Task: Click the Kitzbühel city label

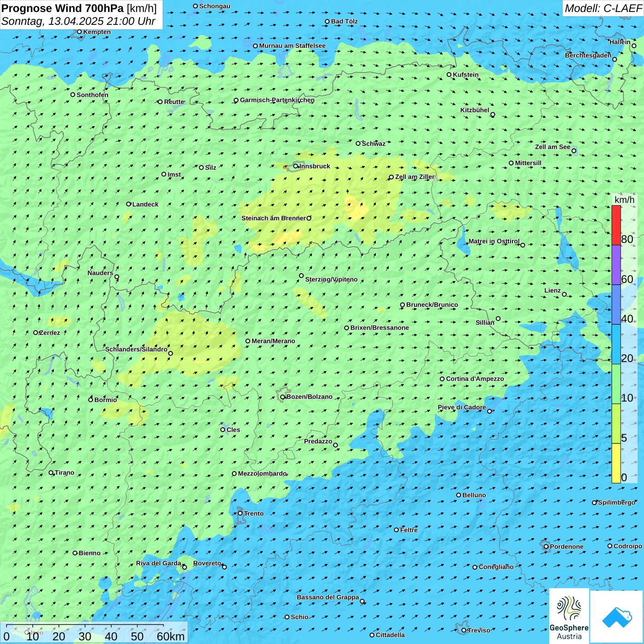Action: coord(475,110)
